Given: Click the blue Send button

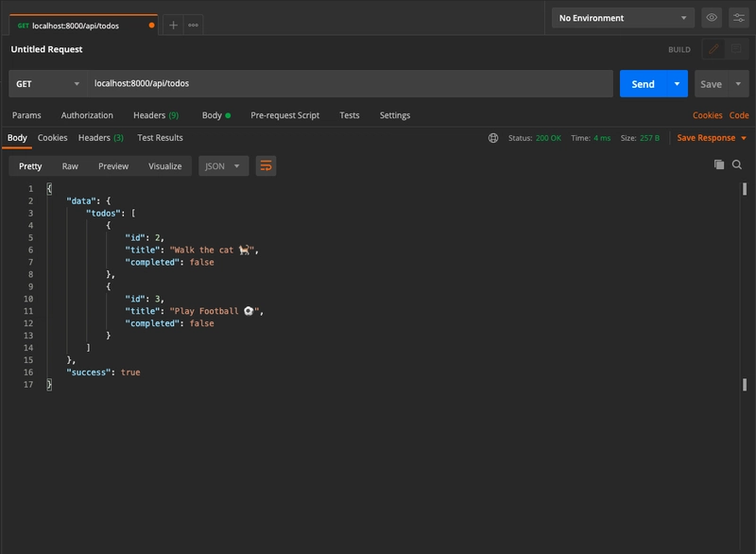Looking at the screenshot, I should pos(644,84).
